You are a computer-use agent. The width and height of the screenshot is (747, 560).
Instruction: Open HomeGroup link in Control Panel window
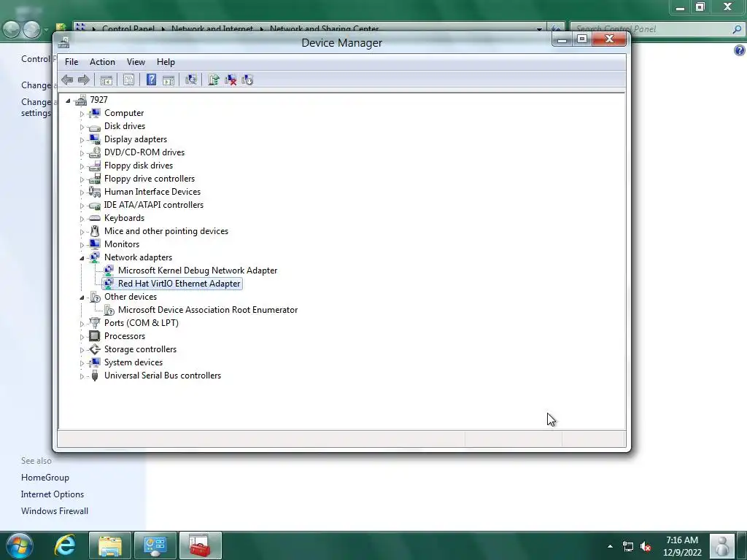coord(45,478)
